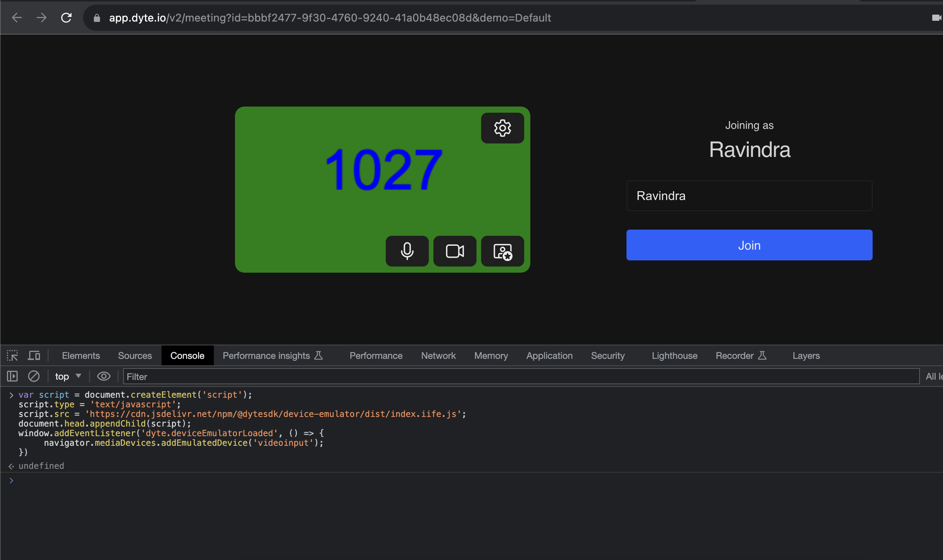Clear the console output
This screenshot has width=943, height=560.
coord(34,376)
